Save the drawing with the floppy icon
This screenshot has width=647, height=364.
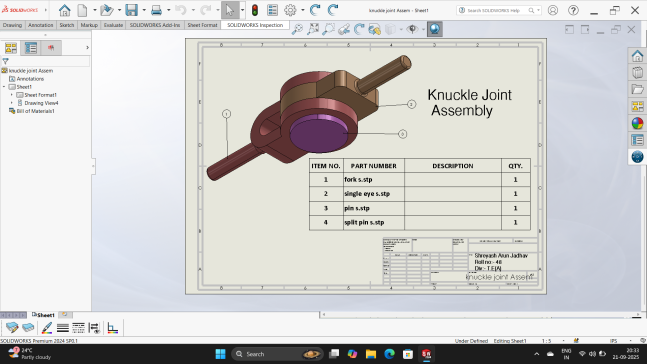click(131, 10)
